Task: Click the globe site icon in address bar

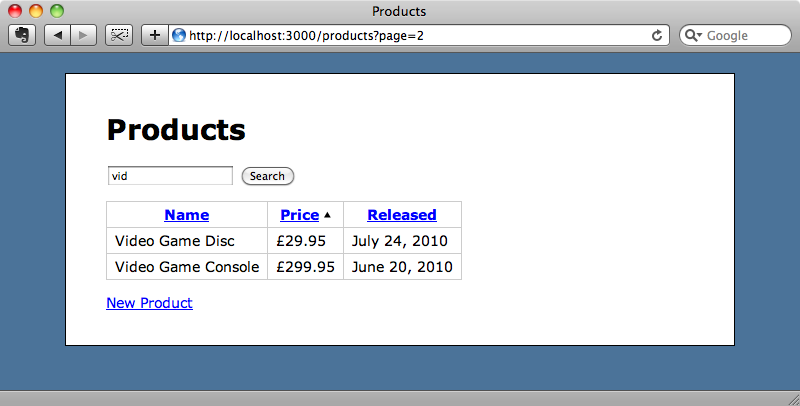Action: [179, 35]
